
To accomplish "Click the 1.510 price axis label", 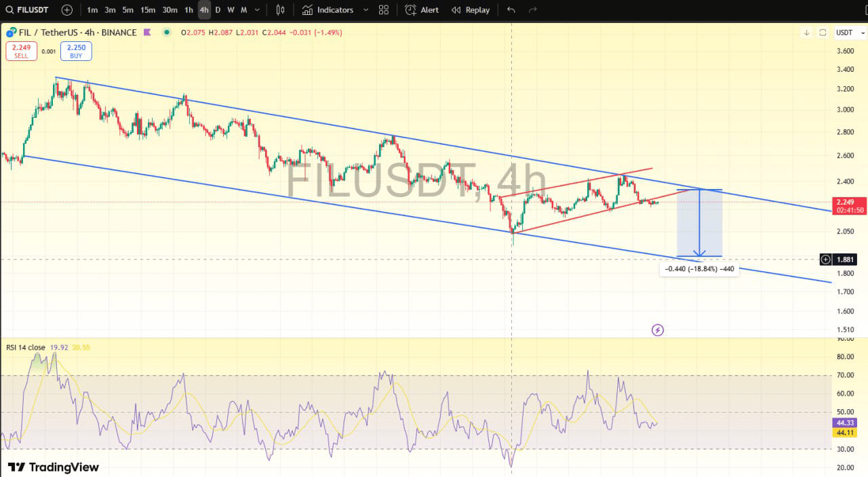I will pos(845,330).
